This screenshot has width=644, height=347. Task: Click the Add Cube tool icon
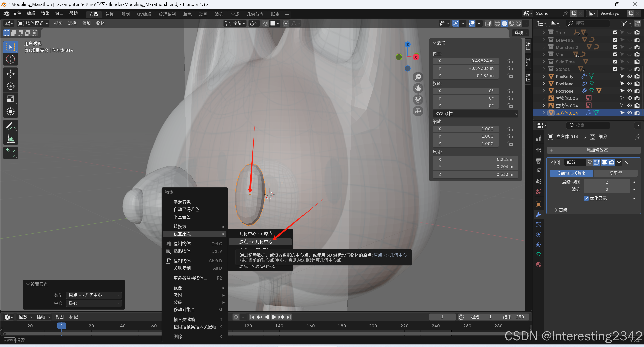(10, 153)
